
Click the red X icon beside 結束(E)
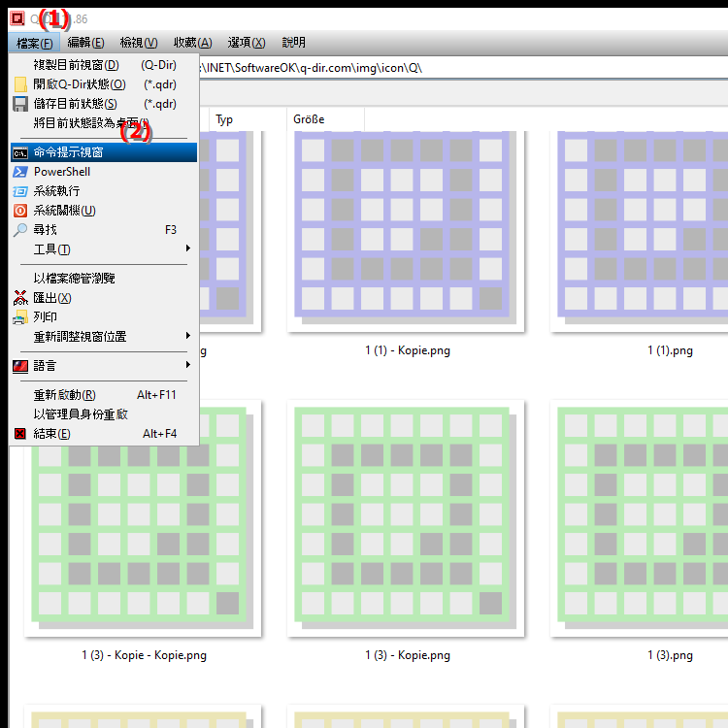tap(20, 434)
